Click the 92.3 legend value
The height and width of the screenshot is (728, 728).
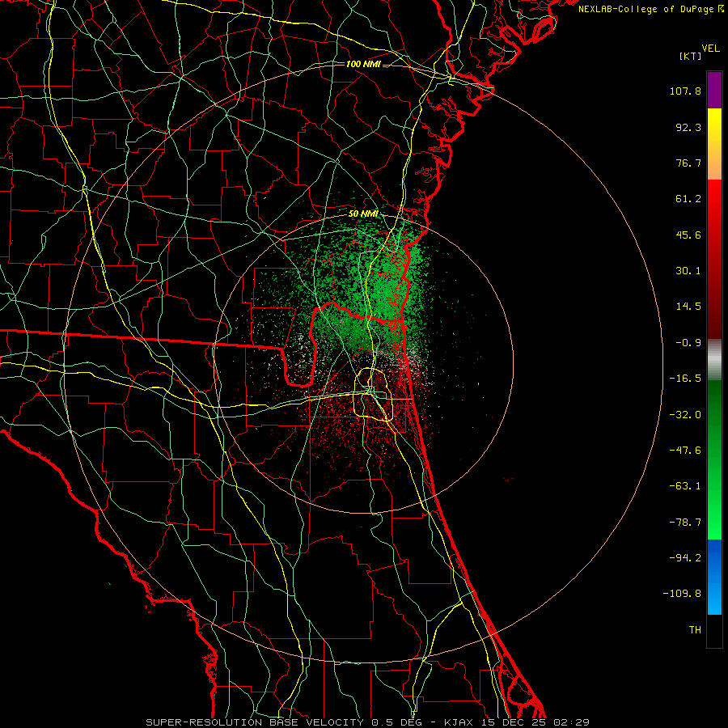688,127
